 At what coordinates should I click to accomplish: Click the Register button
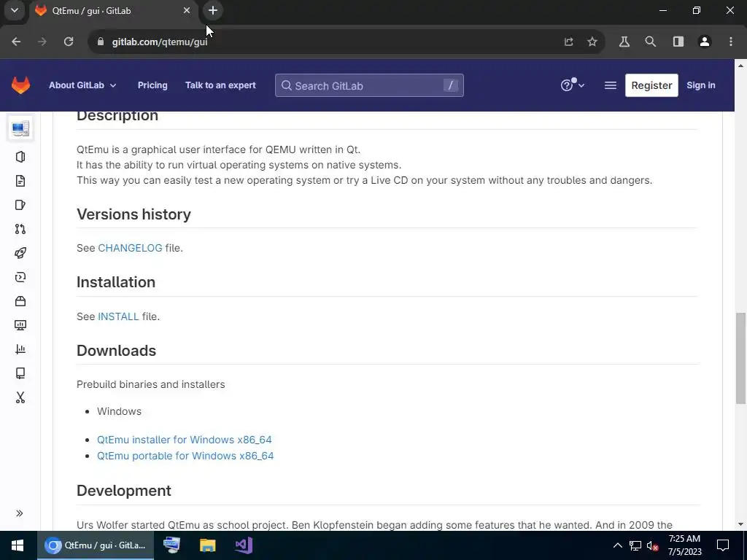point(651,85)
